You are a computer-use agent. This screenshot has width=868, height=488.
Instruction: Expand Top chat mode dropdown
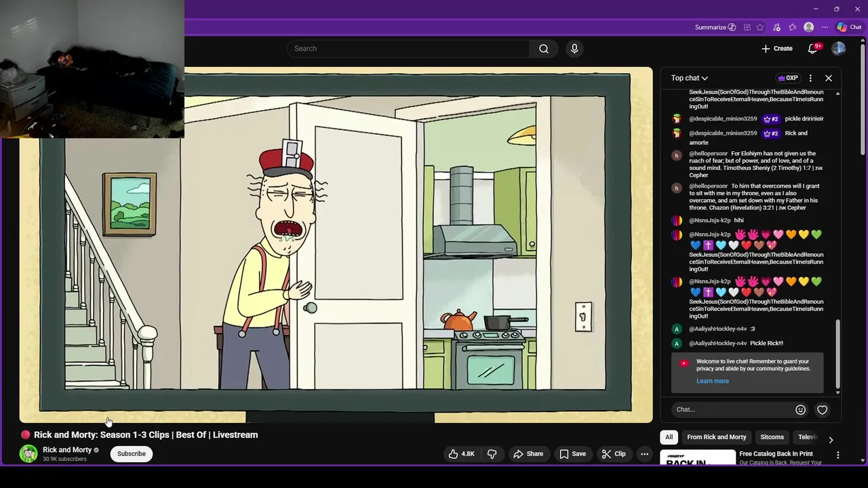(689, 78)
